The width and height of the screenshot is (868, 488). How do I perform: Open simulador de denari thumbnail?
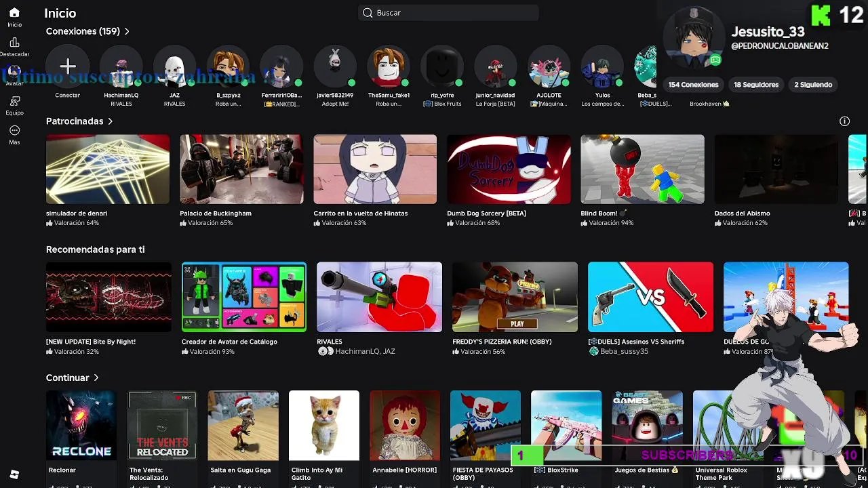click(x=108, y=169)
